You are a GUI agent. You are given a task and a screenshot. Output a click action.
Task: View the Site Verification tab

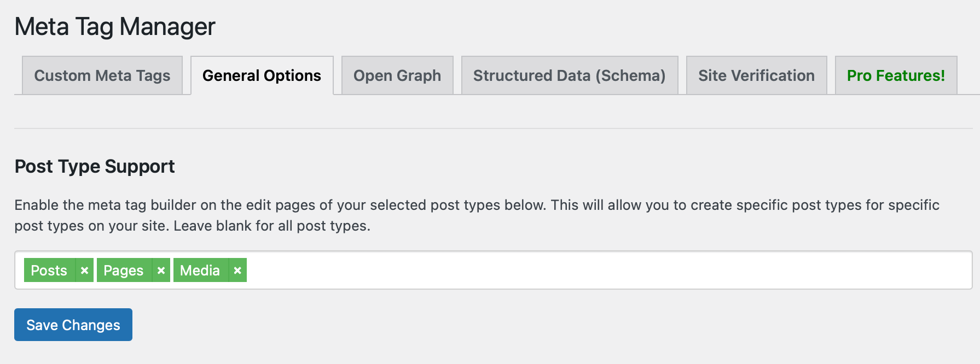[x=756, y=75]
